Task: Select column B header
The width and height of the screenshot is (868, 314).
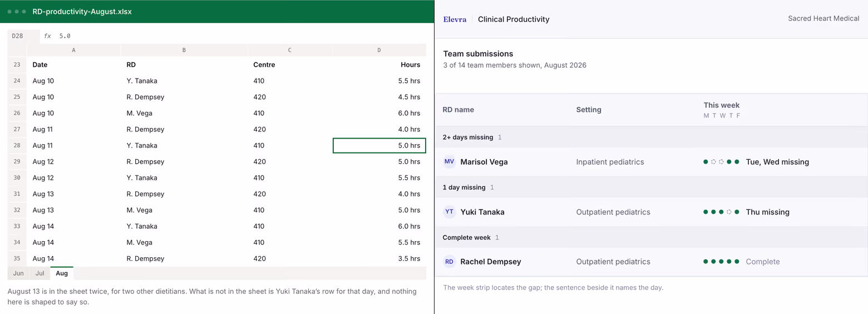Action: (x=184, y=50)
